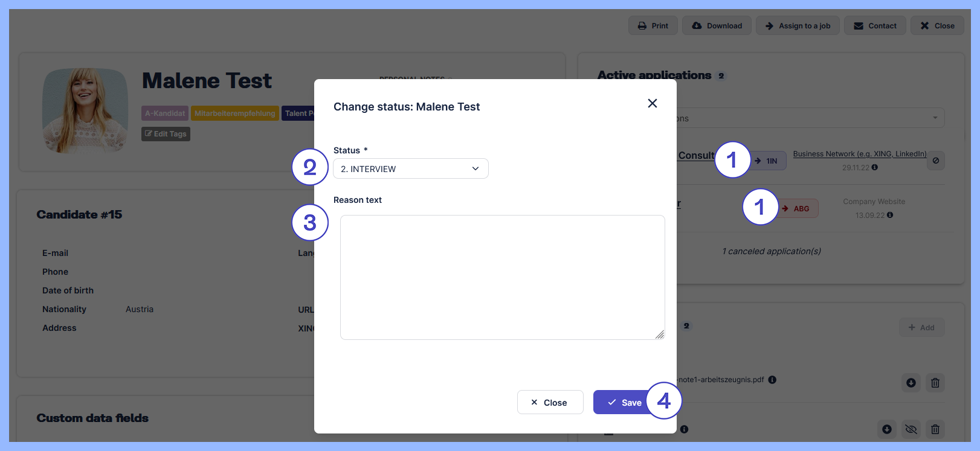Save the status change

tap(624, 403)
